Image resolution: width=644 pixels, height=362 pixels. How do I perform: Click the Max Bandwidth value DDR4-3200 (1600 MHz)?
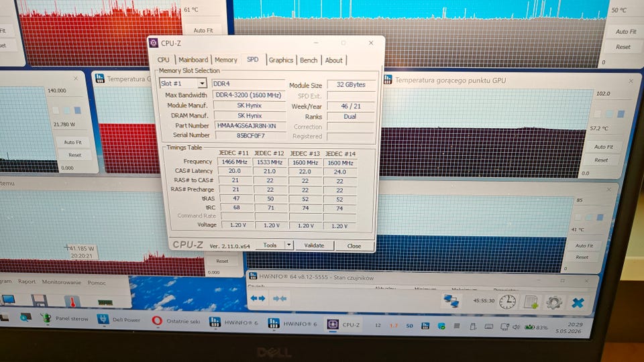248,95
